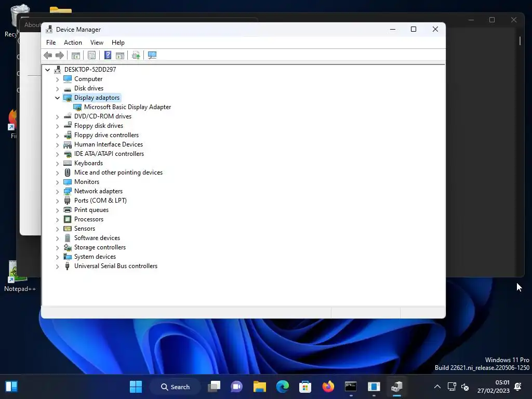Click the taskbar Search box
Screen dimensions: 532x399
pyautogui.click(x=175, y=387)
